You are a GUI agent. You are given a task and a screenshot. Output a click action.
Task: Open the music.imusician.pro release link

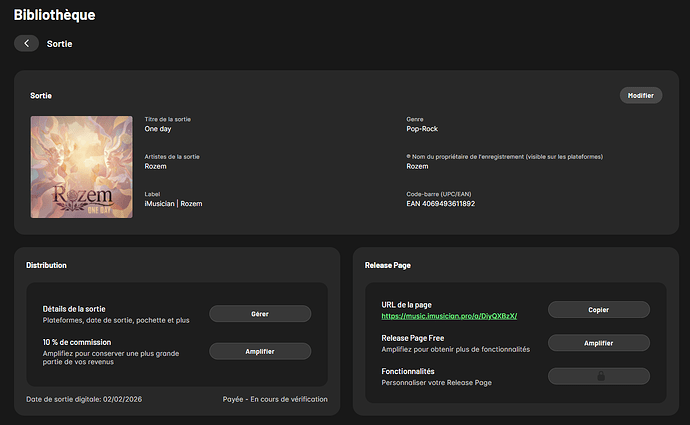[449, 316]
